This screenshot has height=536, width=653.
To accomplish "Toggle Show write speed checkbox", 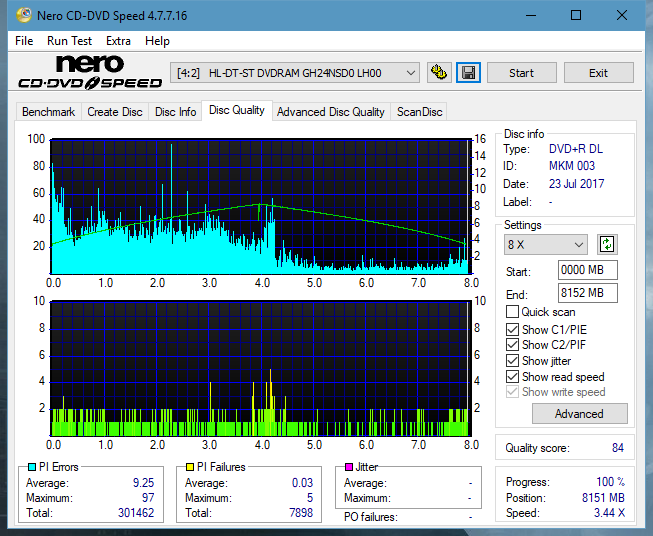I will 512,392.
